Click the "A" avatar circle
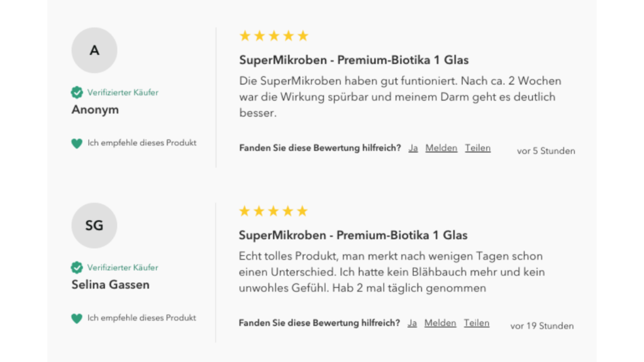The width and height of the screenshot is (644, 362). click(94, 50)
